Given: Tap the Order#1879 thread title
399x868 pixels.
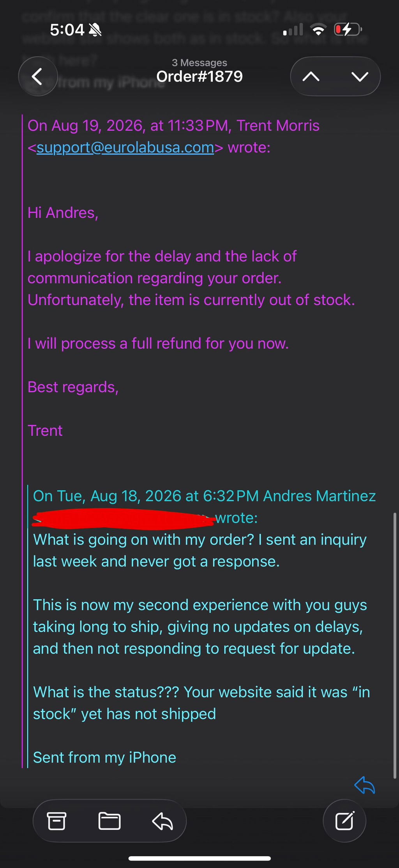Looking at the screenshot, I should pyautogui.click(x=199, y=76).
